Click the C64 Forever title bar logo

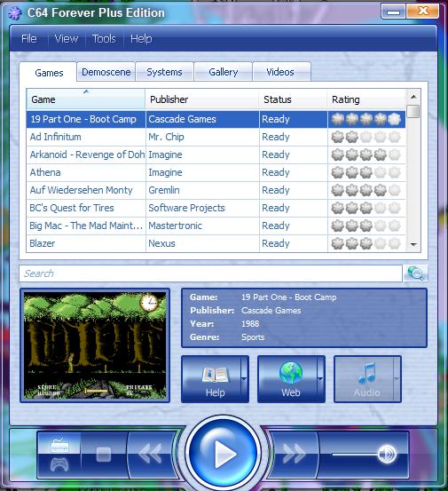click(14, 13)
